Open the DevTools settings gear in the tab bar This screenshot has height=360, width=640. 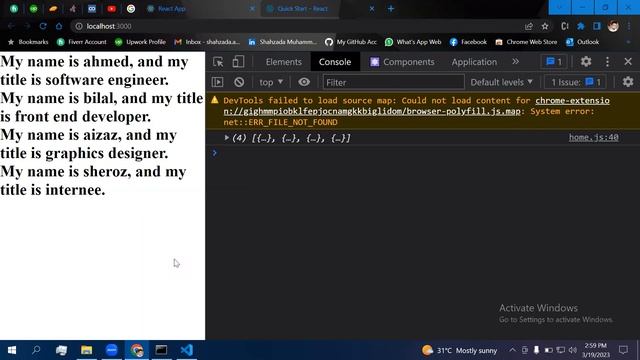tap(586, 61)
